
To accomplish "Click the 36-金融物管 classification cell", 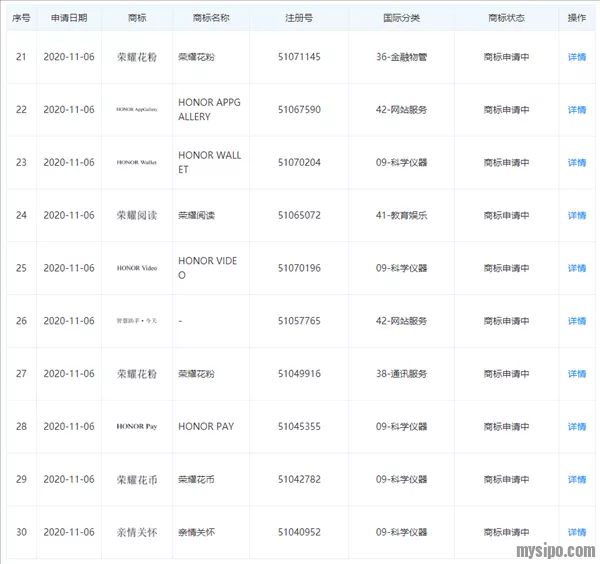I will 401,57.
